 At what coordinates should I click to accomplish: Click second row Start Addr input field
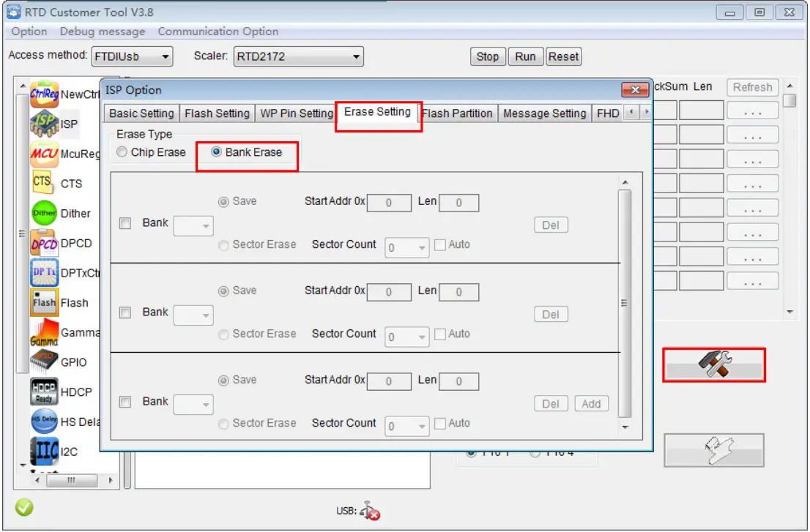point(389,292)
